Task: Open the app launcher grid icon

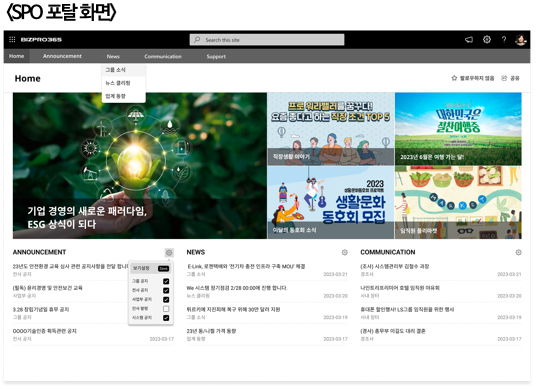Action: (12, 40)
